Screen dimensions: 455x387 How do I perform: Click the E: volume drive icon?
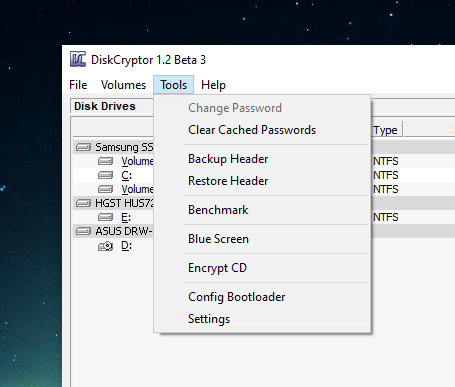[x=105, y=217]
